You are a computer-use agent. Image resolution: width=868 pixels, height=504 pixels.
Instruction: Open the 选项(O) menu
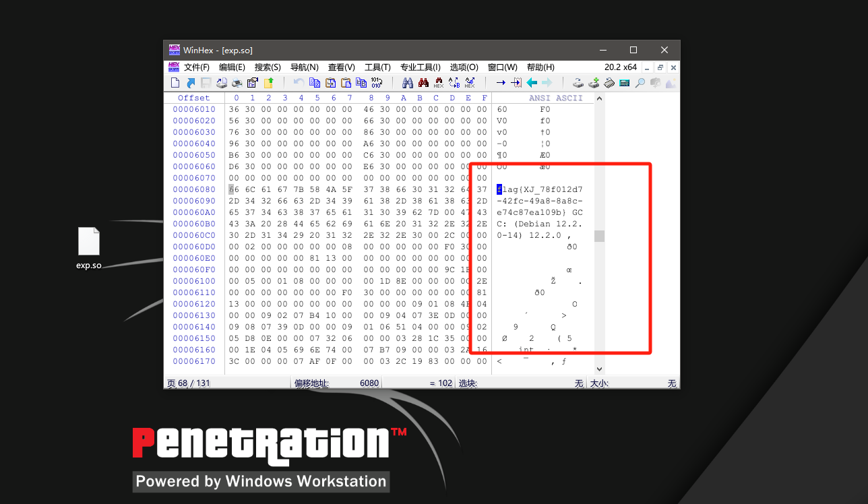[464, 67]
